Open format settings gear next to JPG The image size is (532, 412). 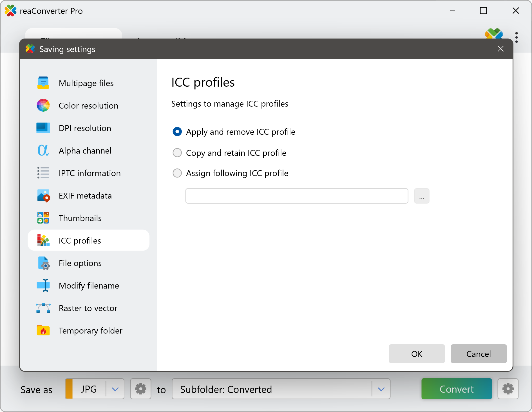[x=140, y=389]
